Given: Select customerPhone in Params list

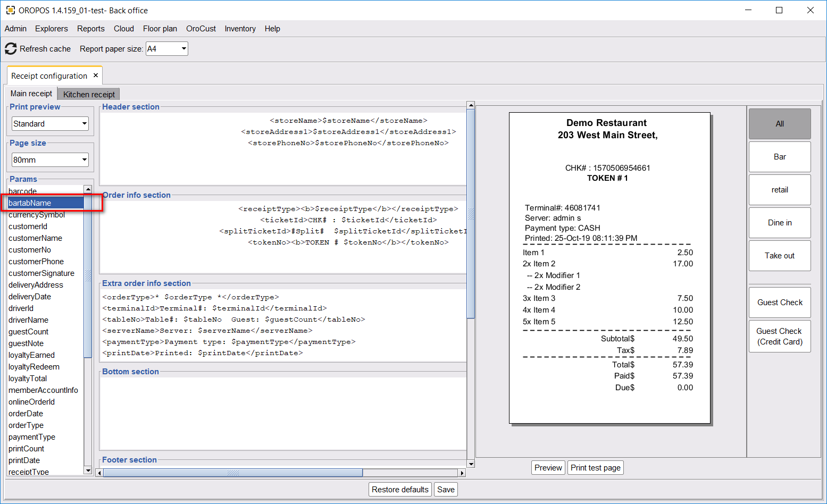Looking at the screenshot, I should click(x=45, y=262).
